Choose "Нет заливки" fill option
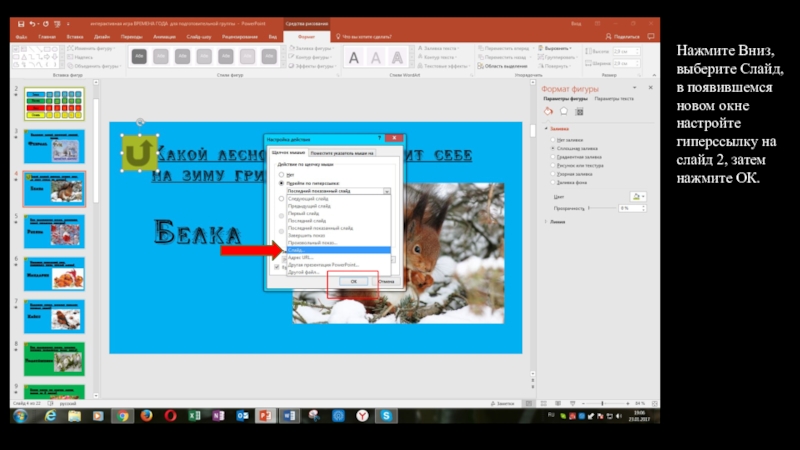The image size is (800, 450). 550,140
